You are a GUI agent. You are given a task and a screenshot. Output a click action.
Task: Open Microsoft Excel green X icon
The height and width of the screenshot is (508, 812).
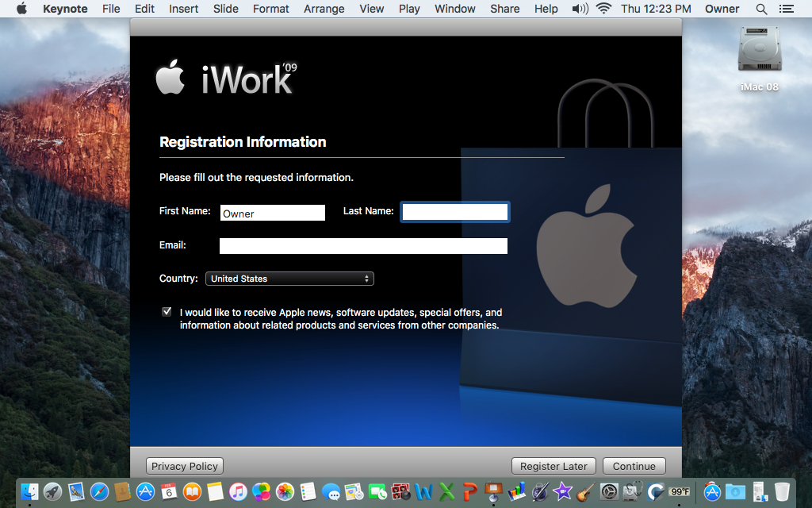tap(447, 491)
